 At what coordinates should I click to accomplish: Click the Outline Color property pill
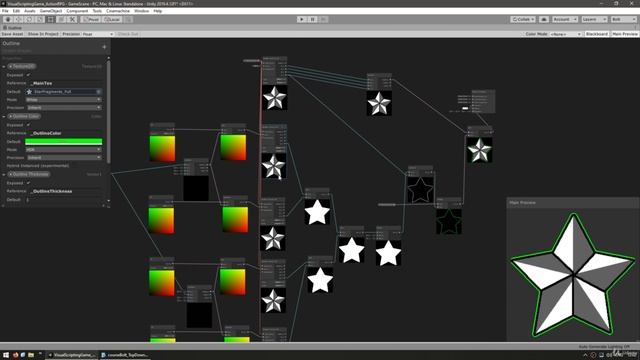point(24,116)
